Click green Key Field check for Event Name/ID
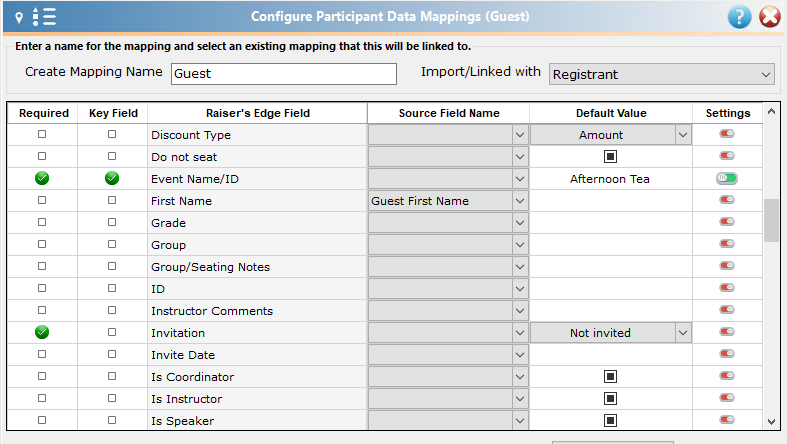Image resolution: width=787 pixels, height=444 pixels. point(112,178)
